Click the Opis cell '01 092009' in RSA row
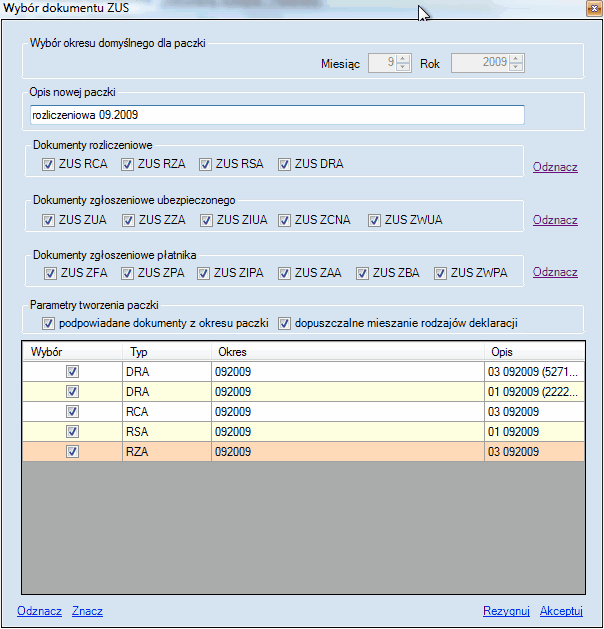 (534, 432)
